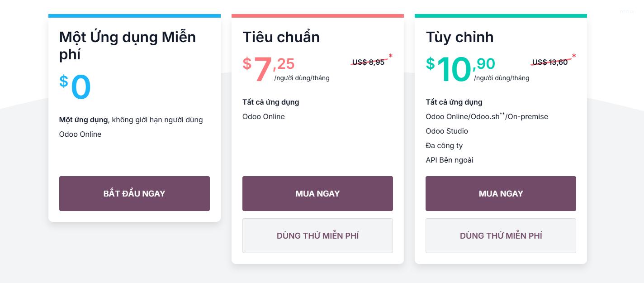
Task: Click the asterisk beside US$ 13,60
Action: click(573, 57)
